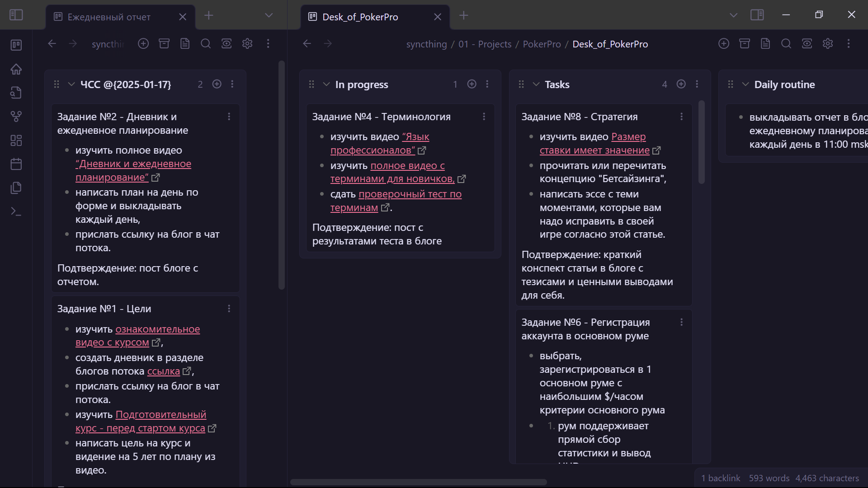Click the Tasks list vertical scrollbar
This screenshot has width=868, height=488.
tap(702, 142)
